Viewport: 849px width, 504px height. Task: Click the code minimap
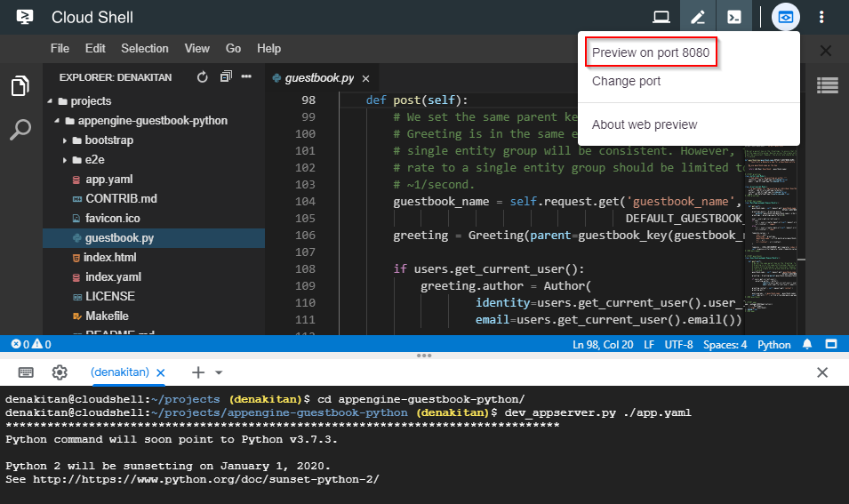[x=771, y=228]
